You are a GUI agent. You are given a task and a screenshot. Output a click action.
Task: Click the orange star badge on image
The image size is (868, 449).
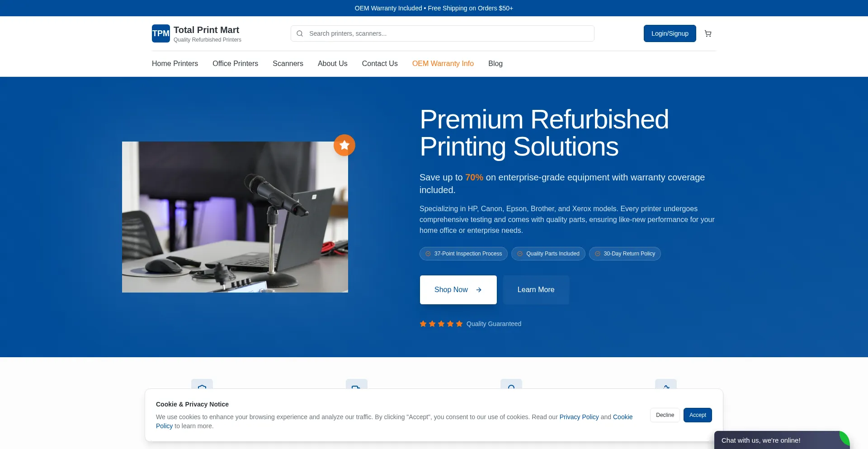344,145
